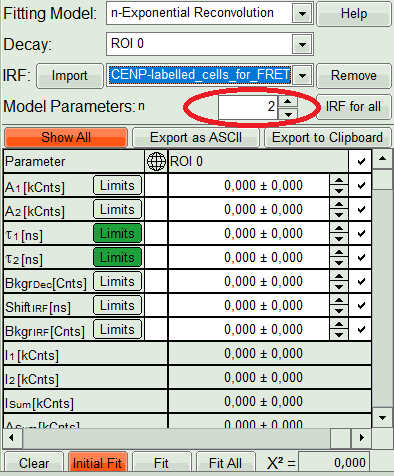Expand the IRF file dropdown
The height and width of the screenshot is (476, 394).
302,75
